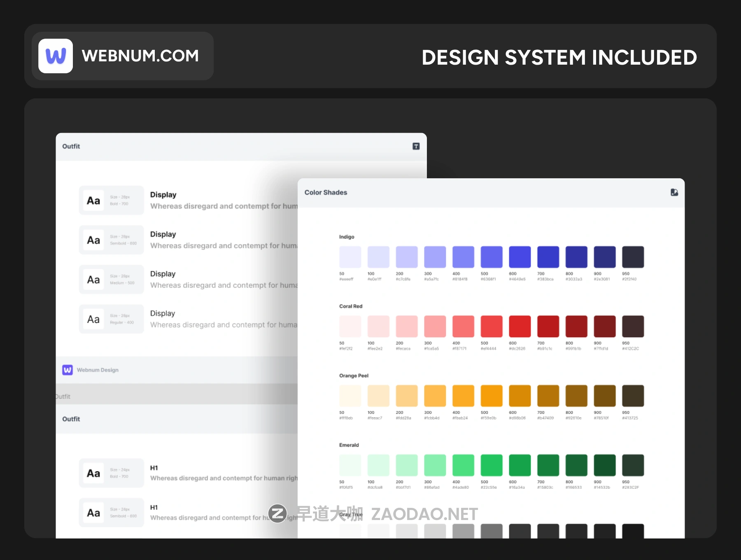Click the Color Shades panel title

(x=326, y=192)
